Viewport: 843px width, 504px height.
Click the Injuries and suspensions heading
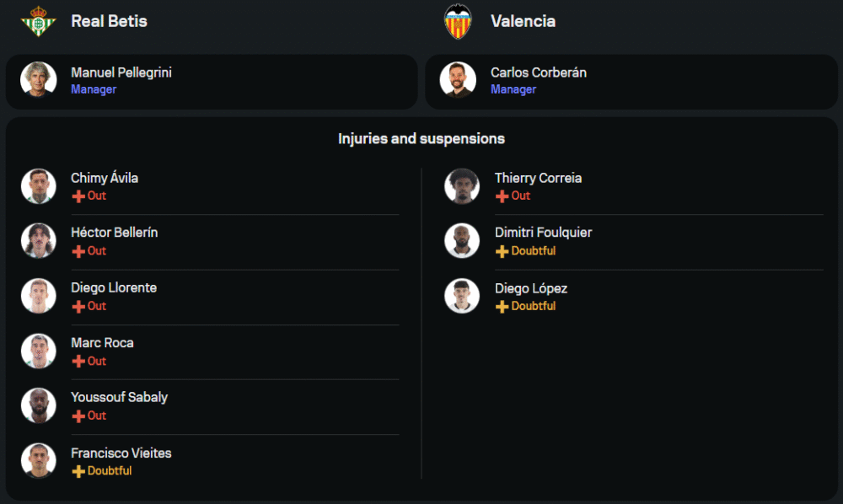click(421, 138)
